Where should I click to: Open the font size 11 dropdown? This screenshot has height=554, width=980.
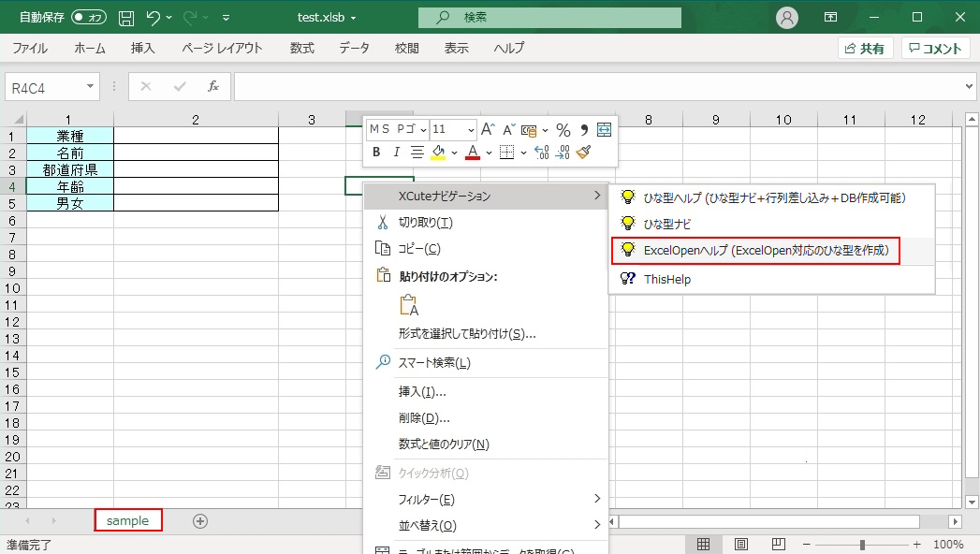(x=471, y=129)
